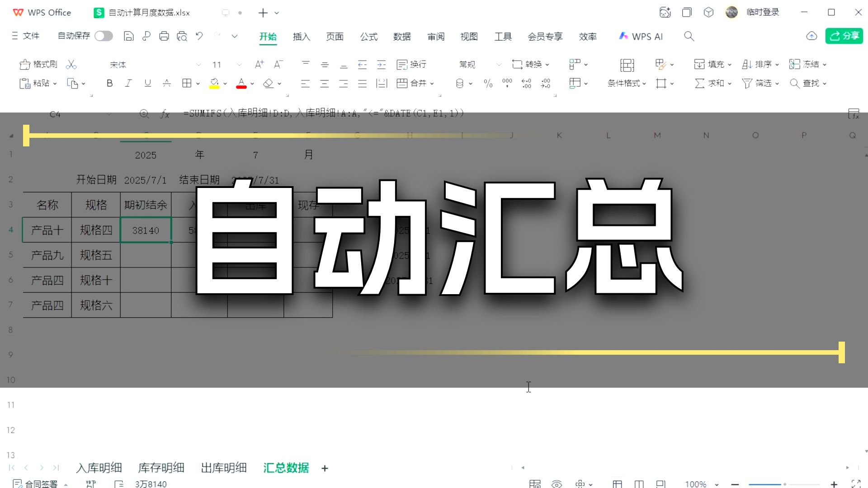Click the percent style icon

tap(488, 83)
